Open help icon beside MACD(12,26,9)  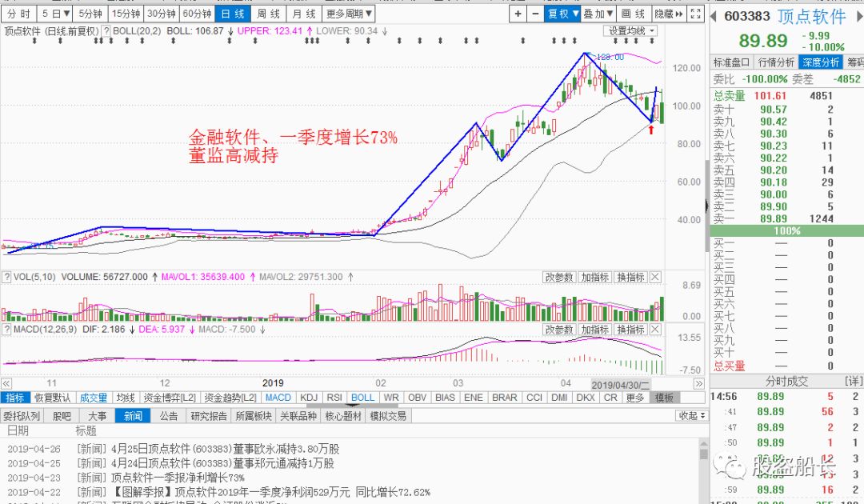coord(7,330)
